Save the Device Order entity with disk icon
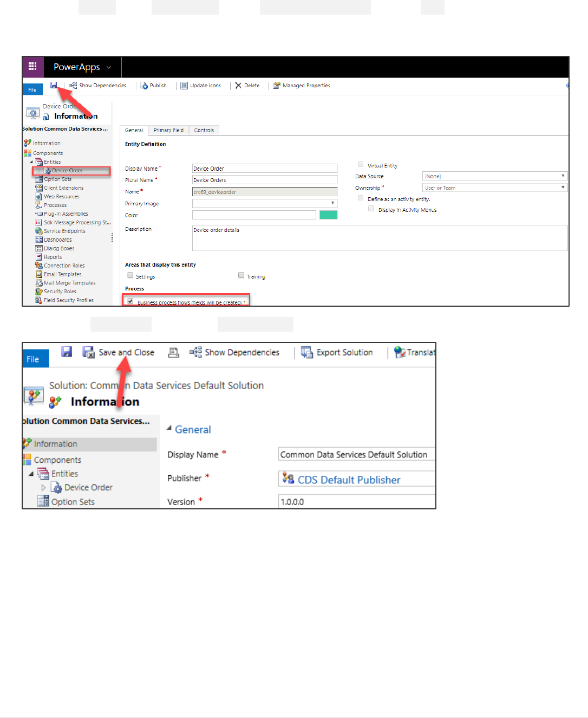 click(54, 85)
